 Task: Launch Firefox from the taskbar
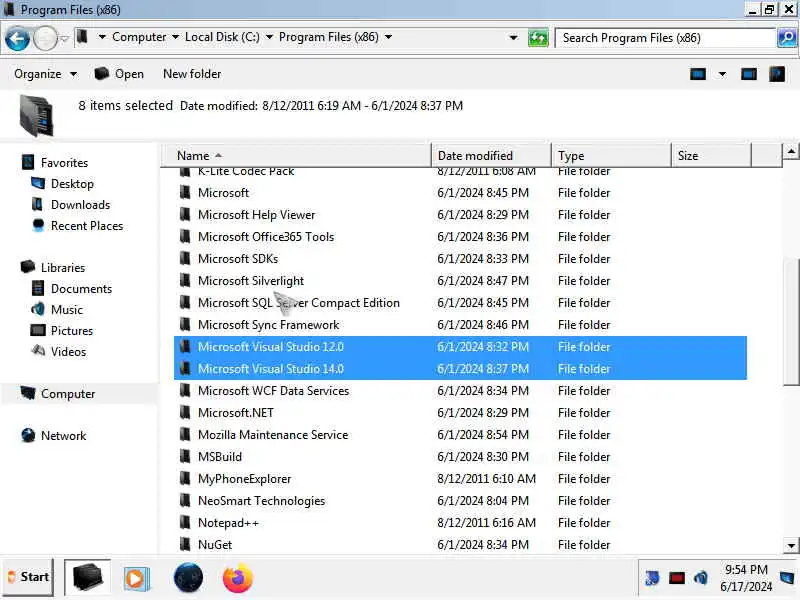click(237, 578)
